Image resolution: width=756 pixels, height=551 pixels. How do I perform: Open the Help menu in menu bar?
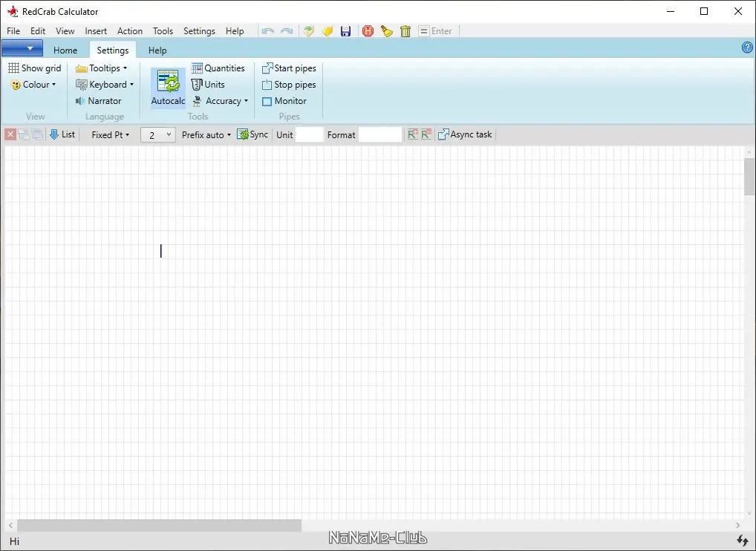click(235, 31)
